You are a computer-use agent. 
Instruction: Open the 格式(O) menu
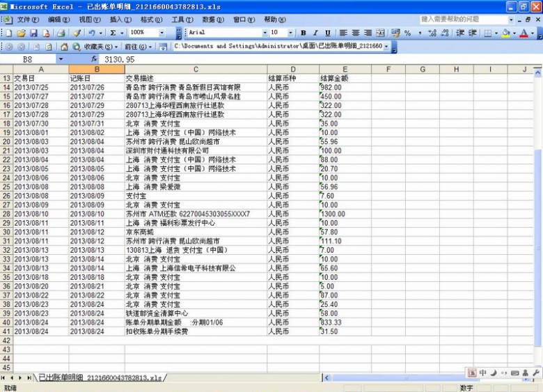click(151, 19)
